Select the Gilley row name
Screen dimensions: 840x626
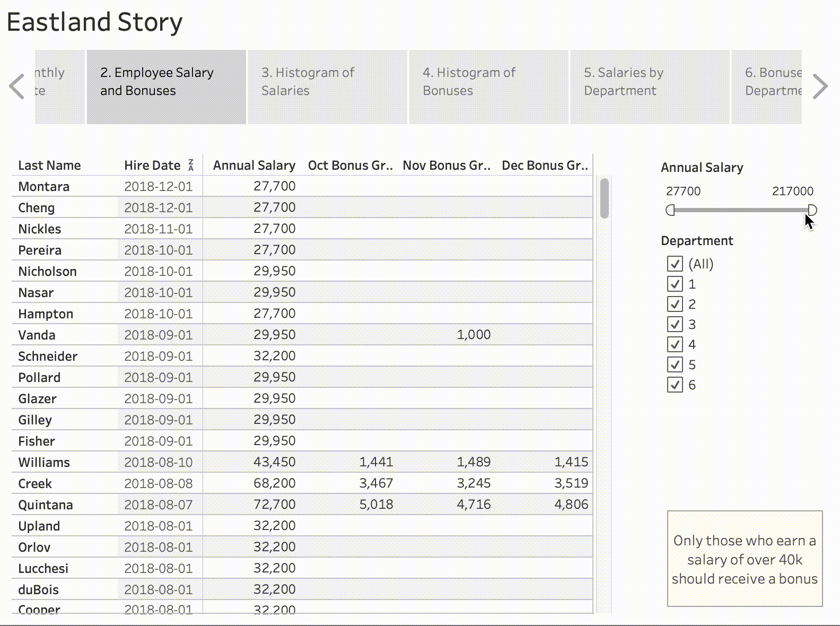tap(35, 420)
